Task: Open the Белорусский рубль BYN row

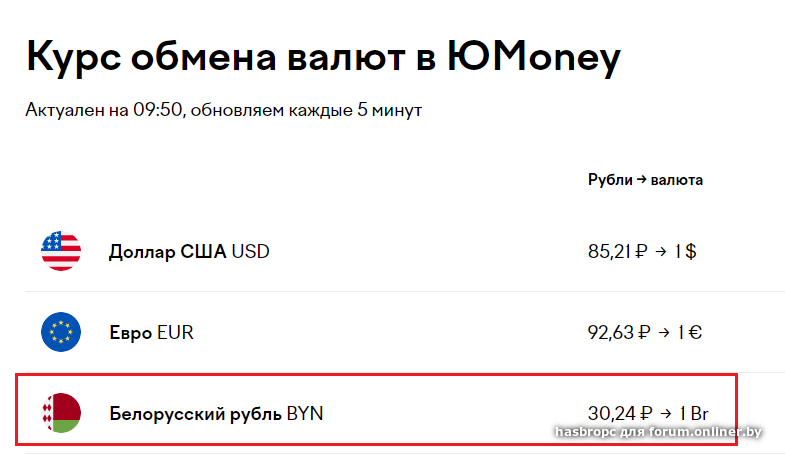Action: (216, 413)
